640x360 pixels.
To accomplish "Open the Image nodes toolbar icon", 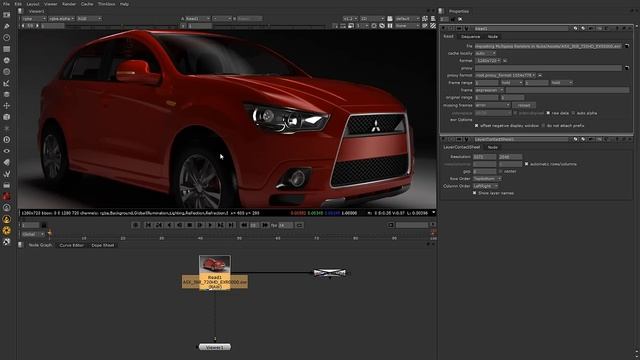I will click(x=7, y=15).
